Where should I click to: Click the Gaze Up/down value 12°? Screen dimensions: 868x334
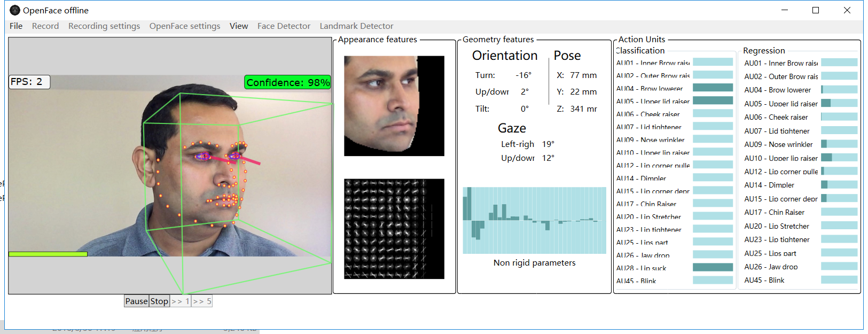[548, 158]
